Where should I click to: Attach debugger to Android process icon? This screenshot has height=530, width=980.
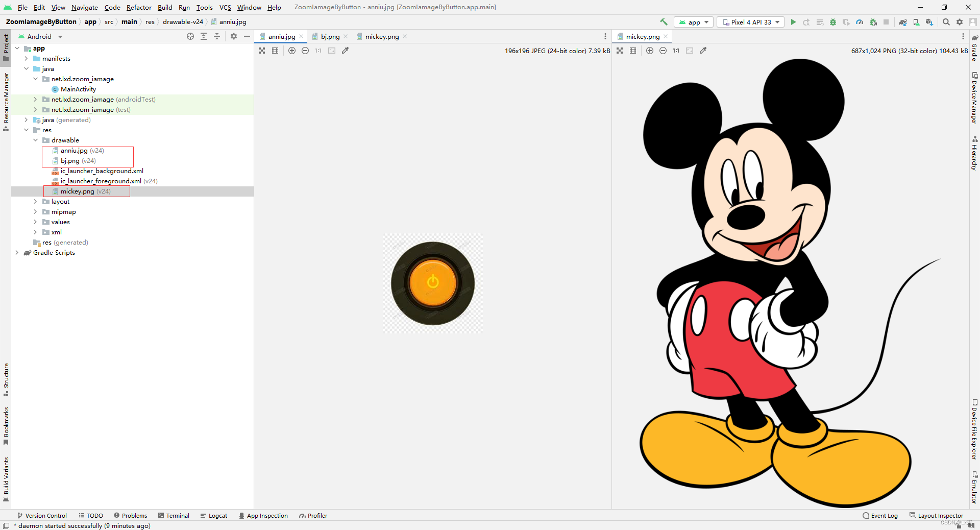point(873,22)
